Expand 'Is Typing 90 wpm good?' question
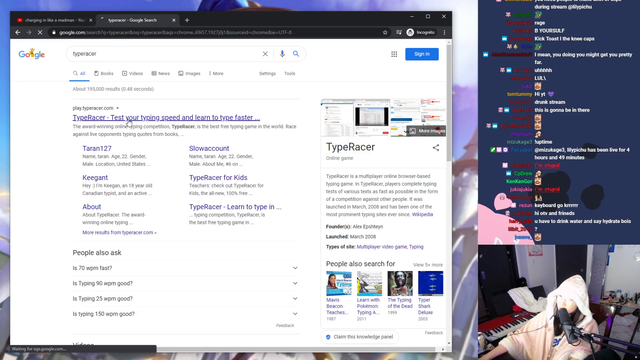 tap(185, 283)
